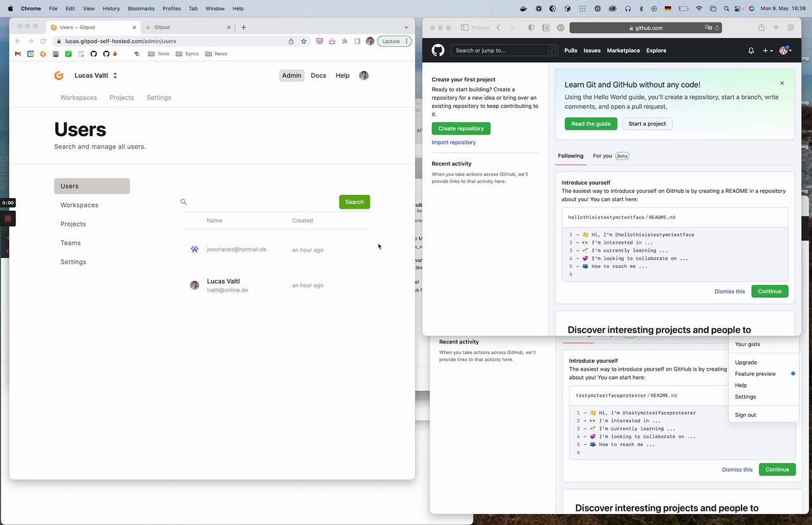Open the Tools bookmarks folder
Image resolution: width=812 pixels, height=525 pixels.
pyautogui.click(x=159, y=54)
